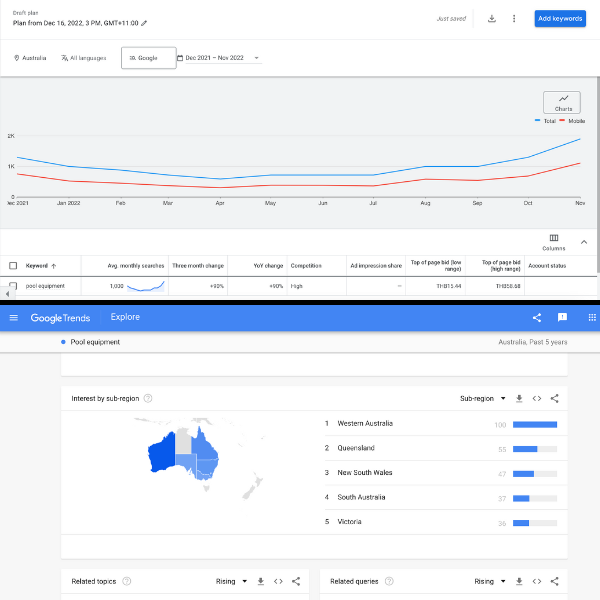
Task: Select New South Wales in the region list
Action: point(365,472)
